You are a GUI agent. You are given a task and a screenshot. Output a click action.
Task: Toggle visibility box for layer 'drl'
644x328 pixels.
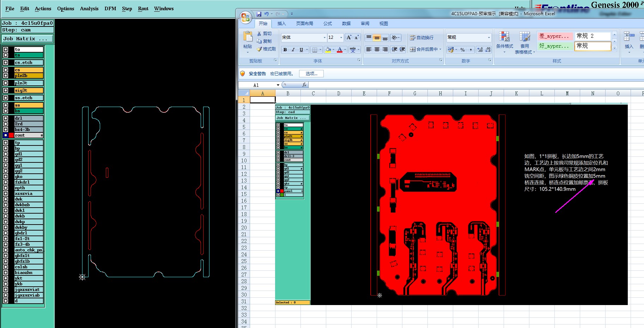[x=6, y=118]
